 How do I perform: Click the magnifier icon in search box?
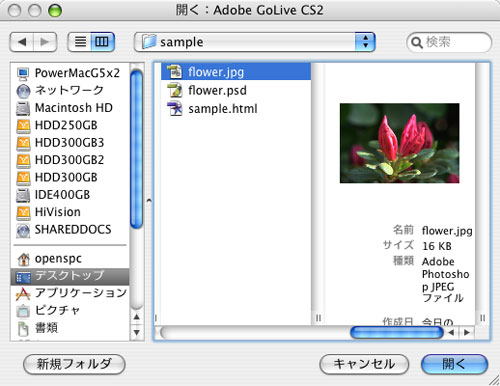[x=417, y=43]
